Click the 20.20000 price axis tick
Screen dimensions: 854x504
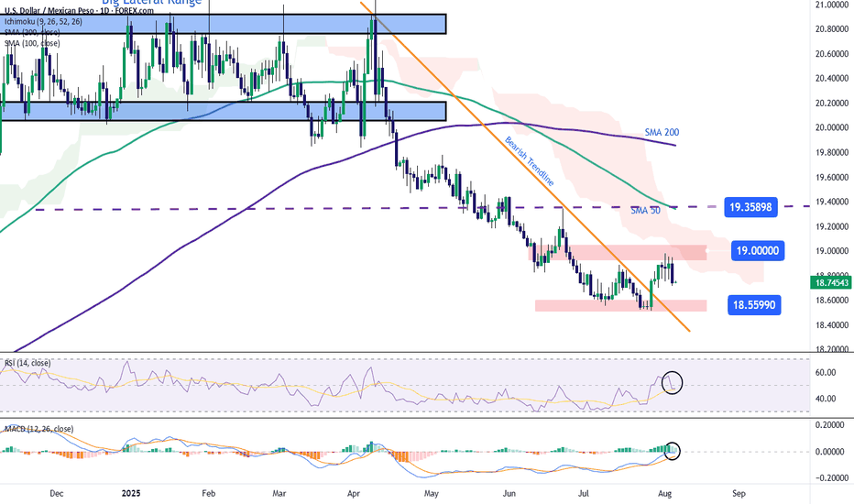[832, 103]
